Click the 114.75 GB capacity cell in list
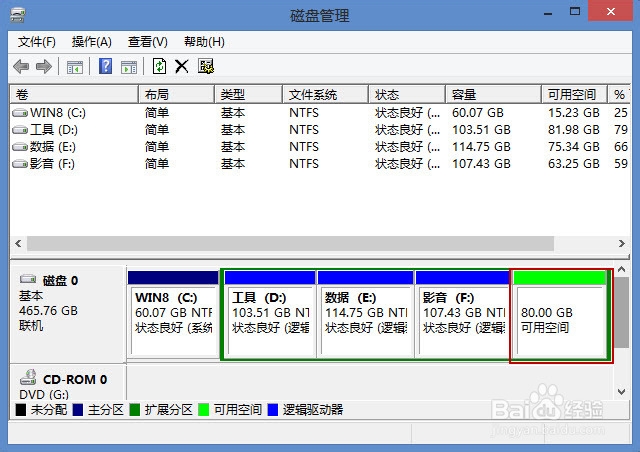The height and width of the screenshot is (452, 640). coord(481,147)
